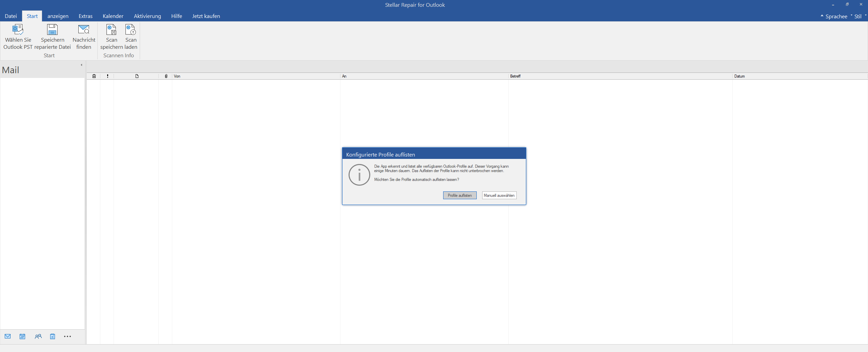Sort by the Betreff column header
Screen dimensions: 868x352
(620, 76)
